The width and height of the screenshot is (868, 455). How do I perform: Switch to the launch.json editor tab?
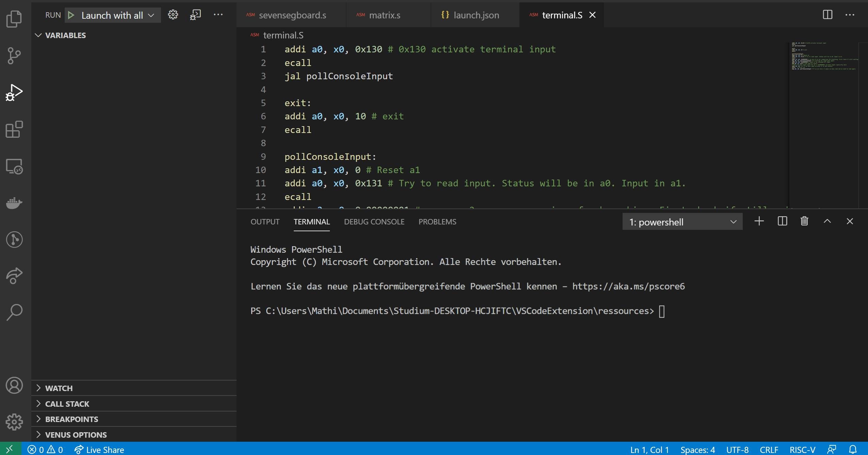(x=476, y=15)
